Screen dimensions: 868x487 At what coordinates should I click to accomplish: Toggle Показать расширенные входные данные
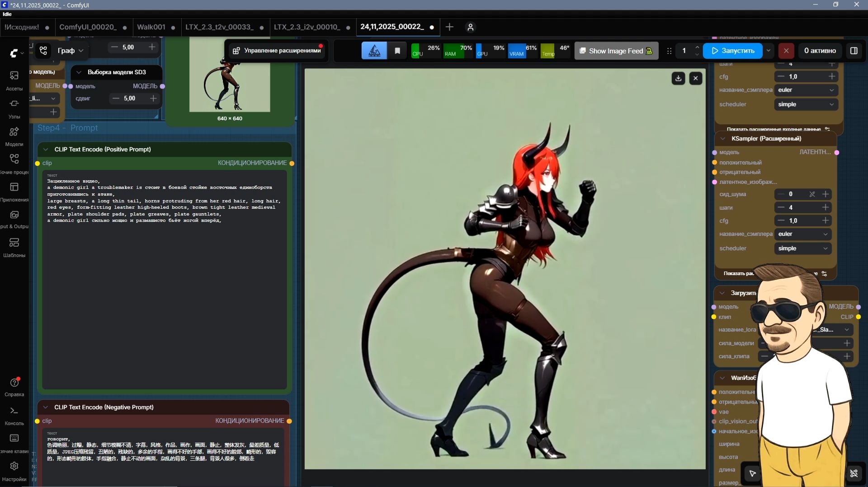(x=778, y=129)
